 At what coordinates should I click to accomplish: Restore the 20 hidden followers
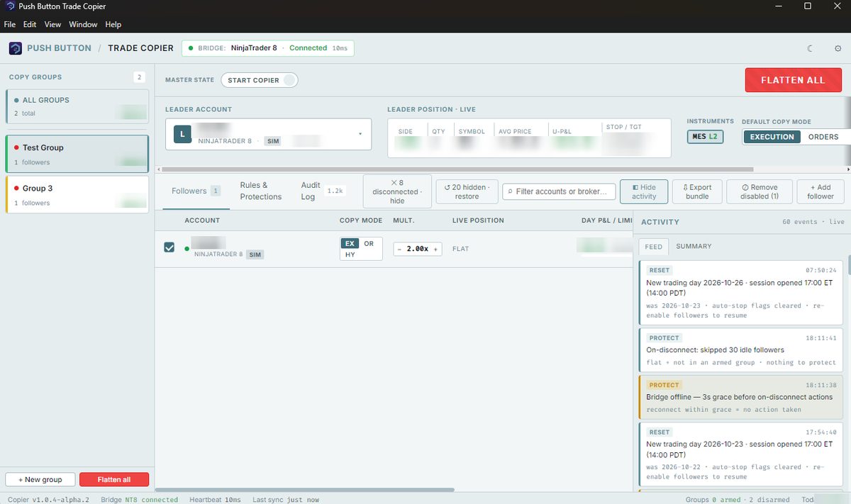pos(467,191)
